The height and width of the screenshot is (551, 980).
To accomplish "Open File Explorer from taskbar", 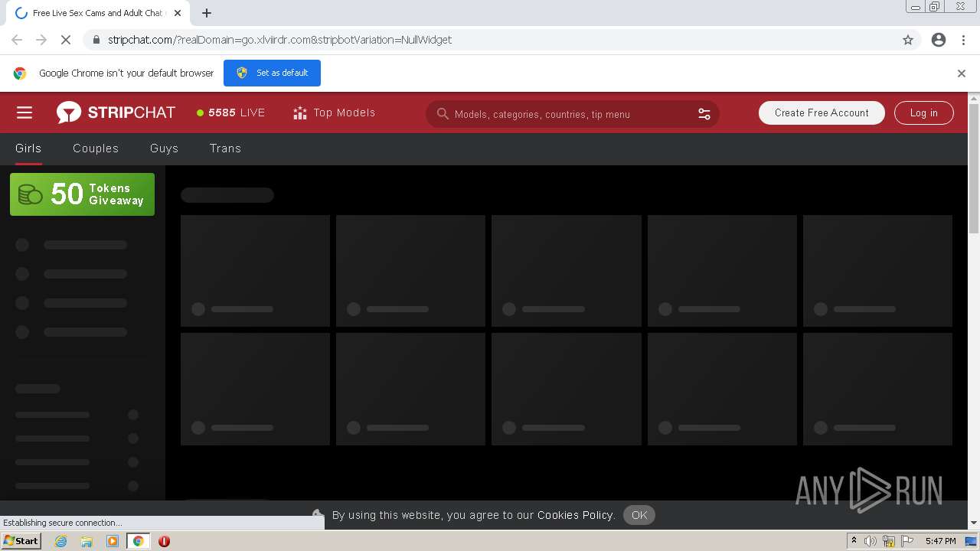I will tap(87, 541).
